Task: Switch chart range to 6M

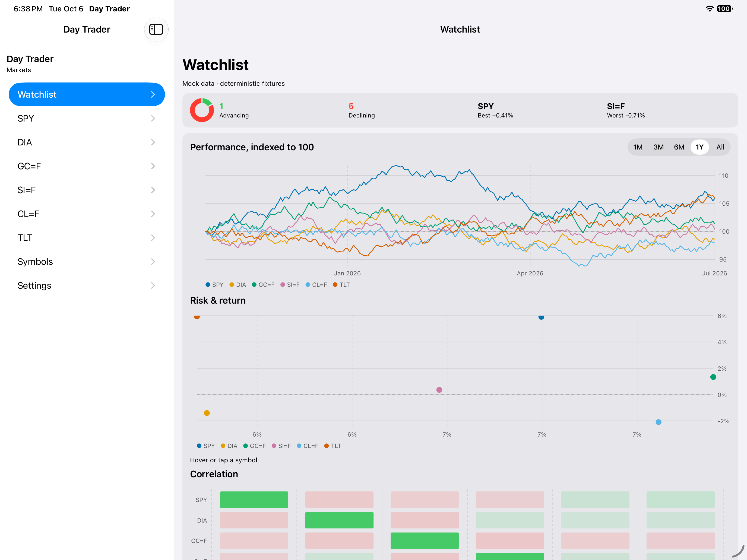Action: tap(679, 147)
